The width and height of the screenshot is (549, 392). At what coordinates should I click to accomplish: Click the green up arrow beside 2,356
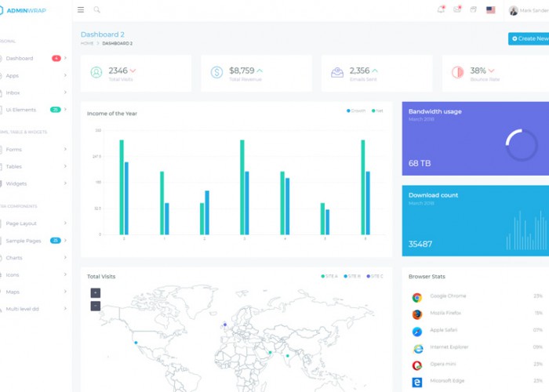pos(375,71)
